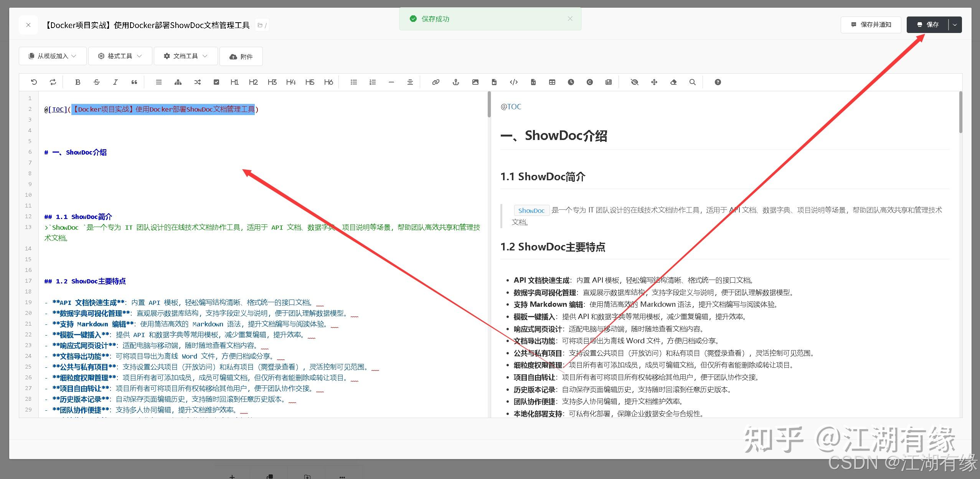Insert a hyperlink
The image size is (980, 479).
pos(436,82)
